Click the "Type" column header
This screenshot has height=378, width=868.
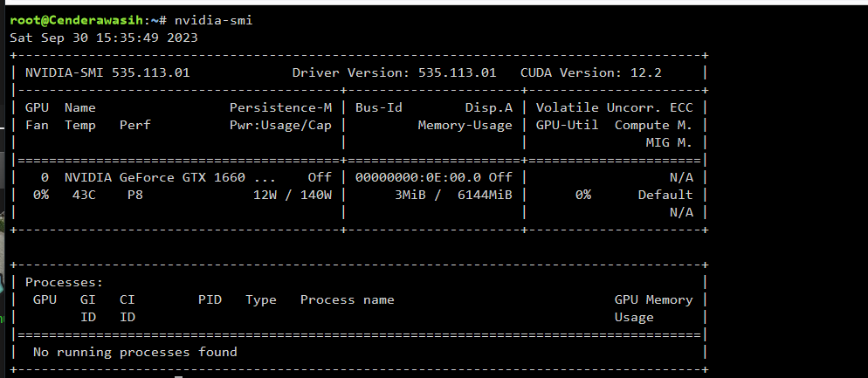(x=261, y=300)
